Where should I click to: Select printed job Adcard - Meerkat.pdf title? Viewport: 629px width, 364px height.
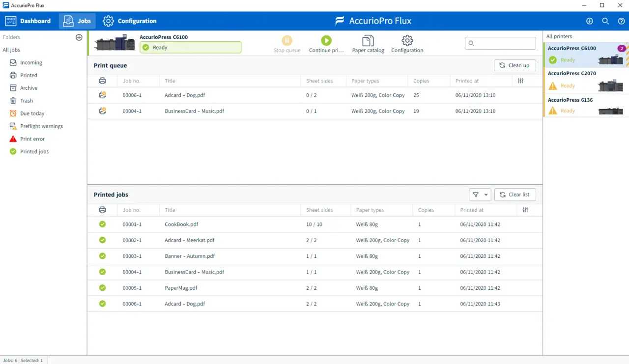click(x=190, y=240)
